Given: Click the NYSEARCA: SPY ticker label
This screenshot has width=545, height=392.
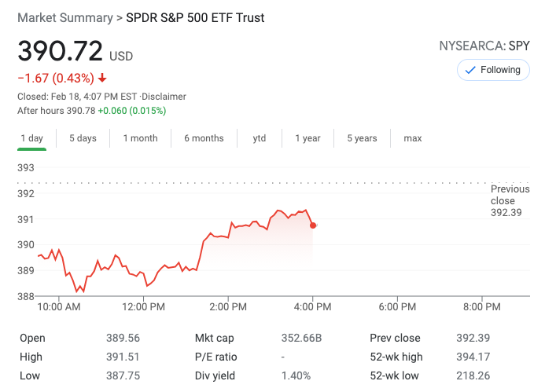Looking at the screenshot, I should point(484,46).
